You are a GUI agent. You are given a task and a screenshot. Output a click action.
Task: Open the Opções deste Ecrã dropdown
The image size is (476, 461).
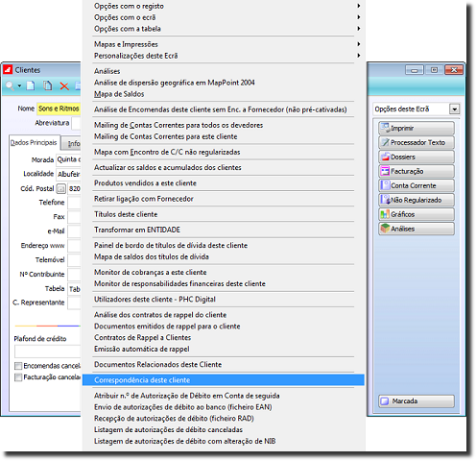point(454,109)
